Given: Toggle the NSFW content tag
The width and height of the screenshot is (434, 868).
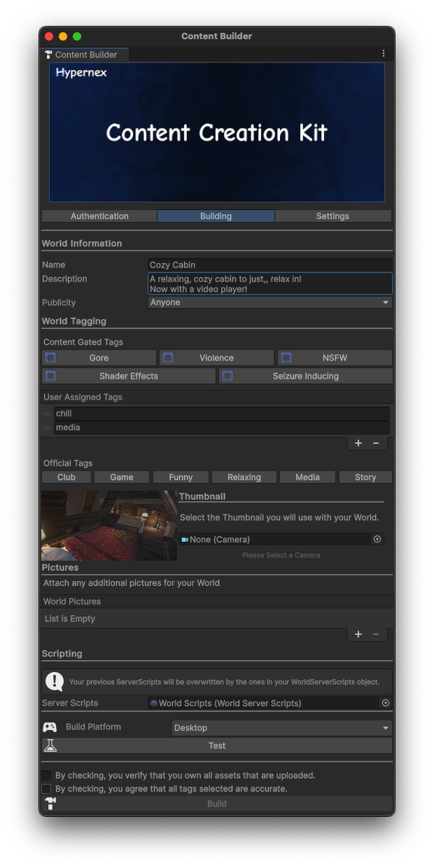Looking at the screenshot, I should [335, 358].
